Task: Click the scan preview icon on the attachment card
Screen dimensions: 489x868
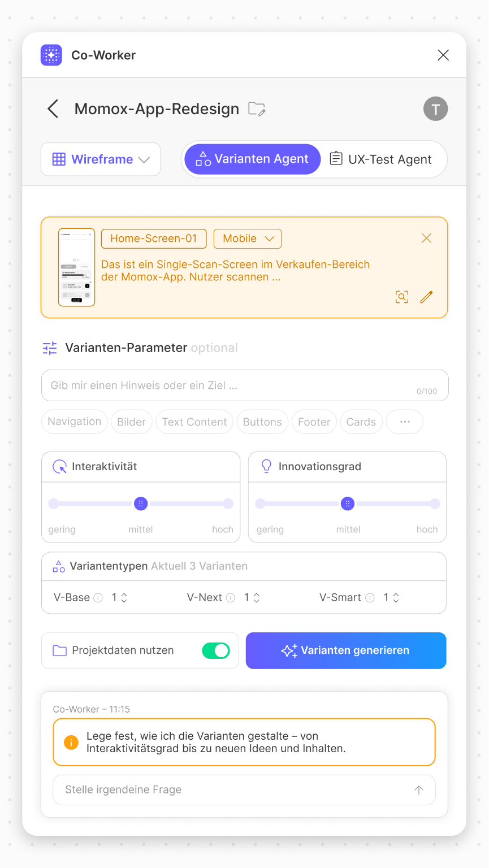Action: click(402, 297)
